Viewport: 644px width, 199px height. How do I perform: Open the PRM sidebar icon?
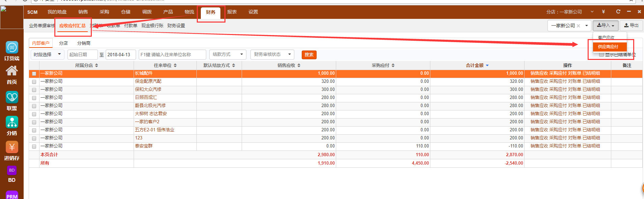pos(12,195)
